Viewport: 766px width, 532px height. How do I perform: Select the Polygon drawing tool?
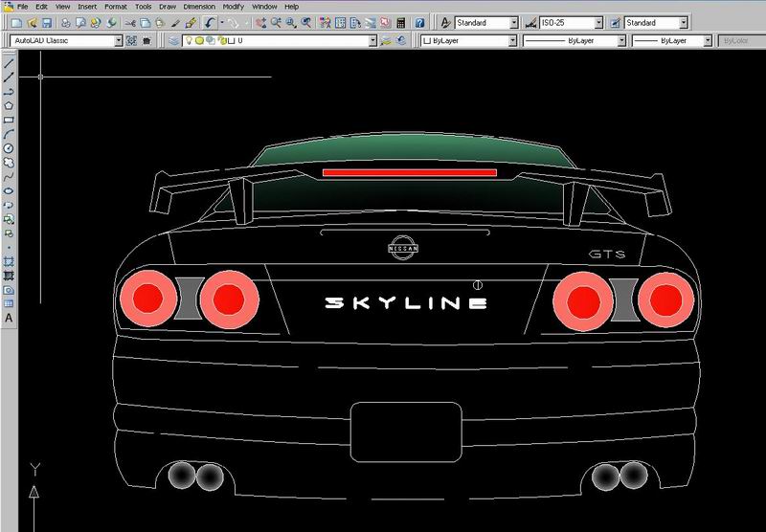point(9,106)
